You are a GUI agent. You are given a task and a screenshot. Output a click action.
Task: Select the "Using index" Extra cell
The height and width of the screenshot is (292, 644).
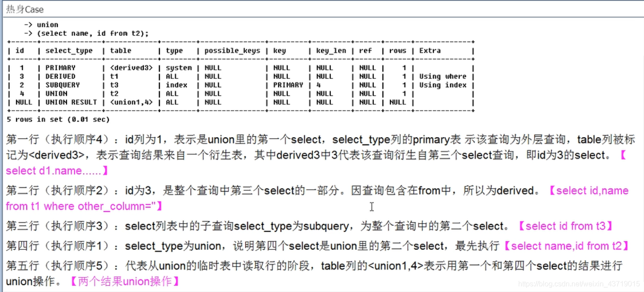tap(443, 85)
